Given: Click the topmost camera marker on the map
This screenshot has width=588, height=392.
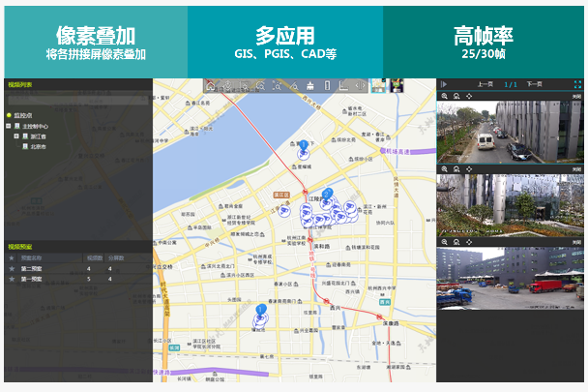Looking at the screenshot, I should [303, 149].
